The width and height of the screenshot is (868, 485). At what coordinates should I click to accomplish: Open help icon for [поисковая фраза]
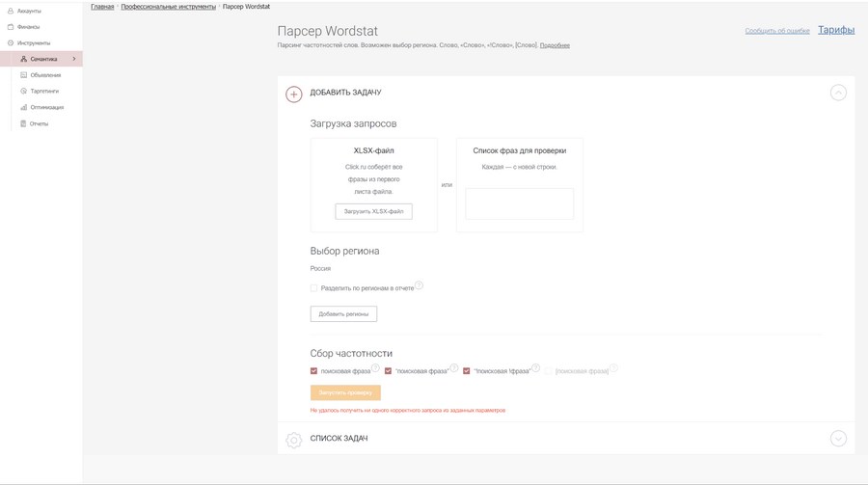[x=613, y=368]
